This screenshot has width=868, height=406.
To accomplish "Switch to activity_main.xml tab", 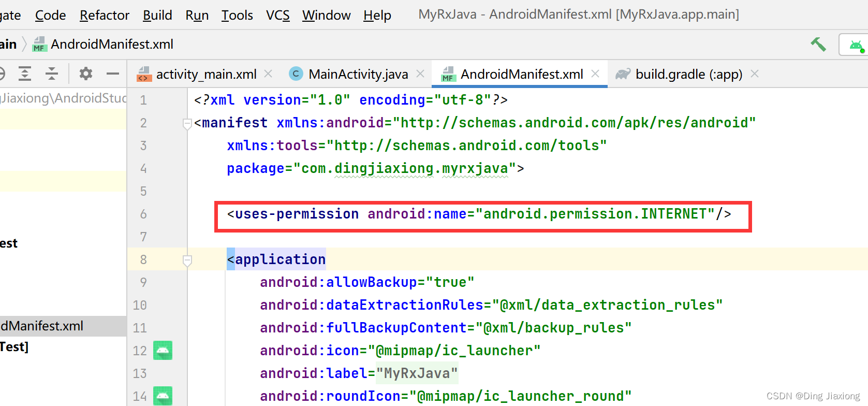I will 206,75.
